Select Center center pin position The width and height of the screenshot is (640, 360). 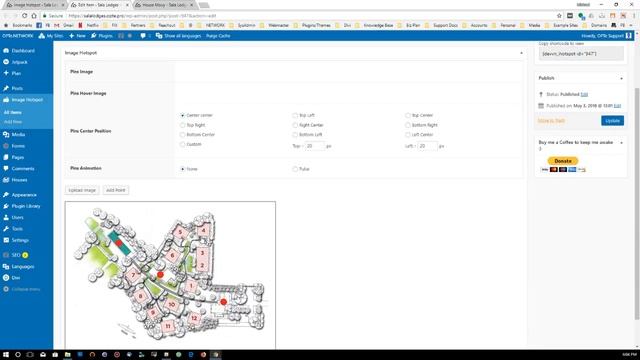coord(182,116)
